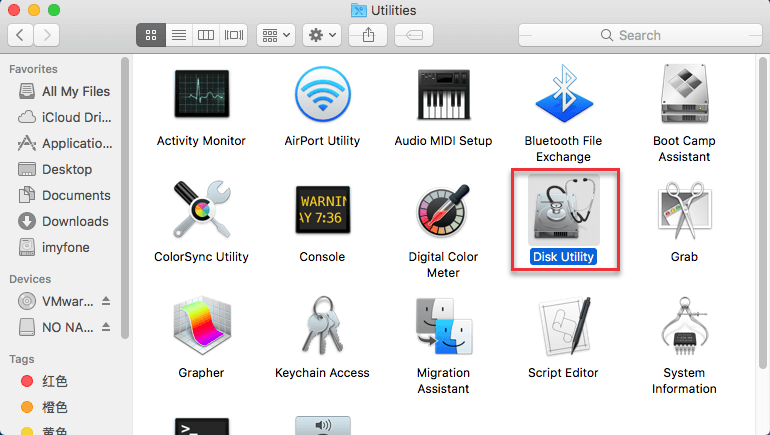Image resolution: width=770 pixels, height=435 pixels.
Task: Click the "Grapher" label
Action: coord(201,373)
